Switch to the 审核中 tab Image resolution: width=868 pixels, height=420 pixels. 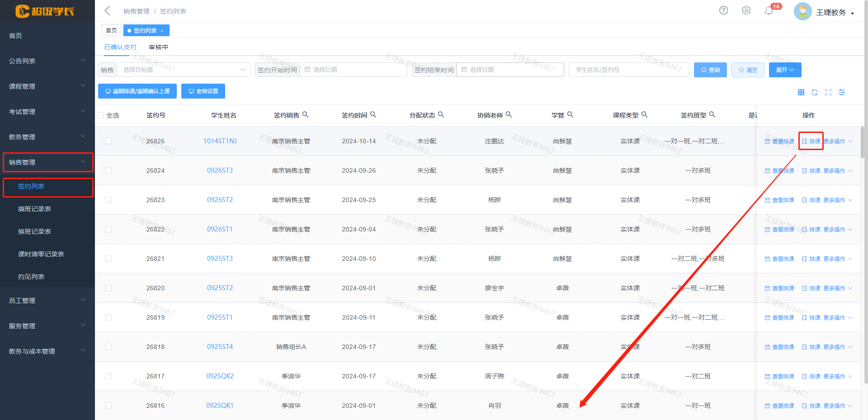click(158, 47)
